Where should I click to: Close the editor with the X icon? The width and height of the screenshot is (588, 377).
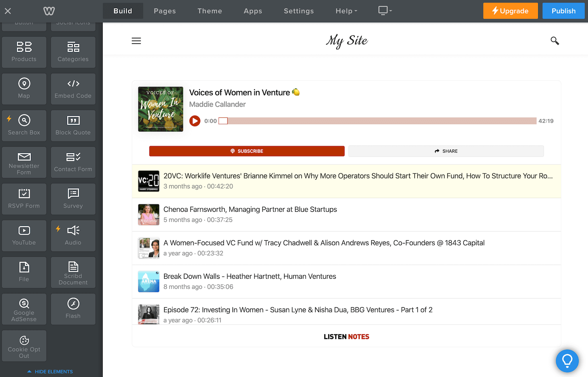[x=8, y=11]
